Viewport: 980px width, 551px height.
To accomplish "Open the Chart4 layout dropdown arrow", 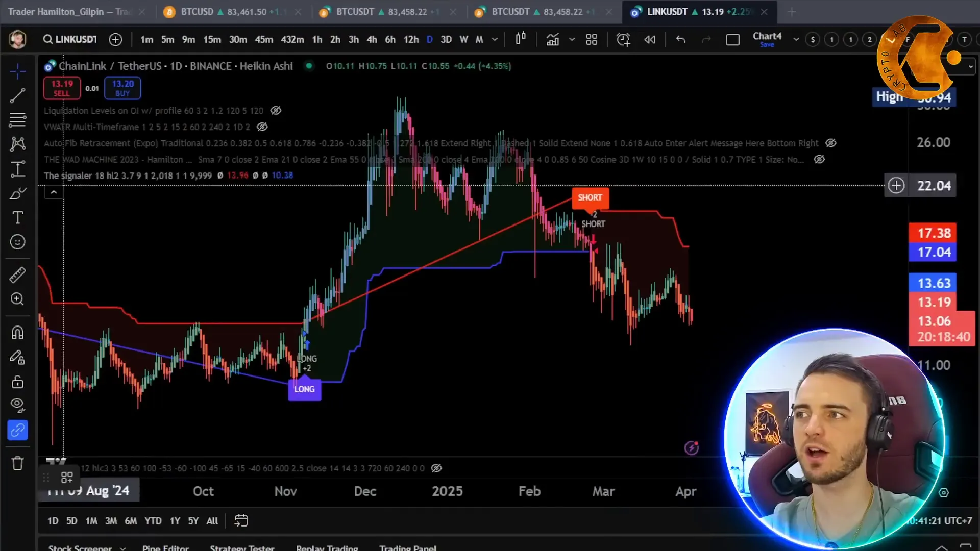I will 796,39.
